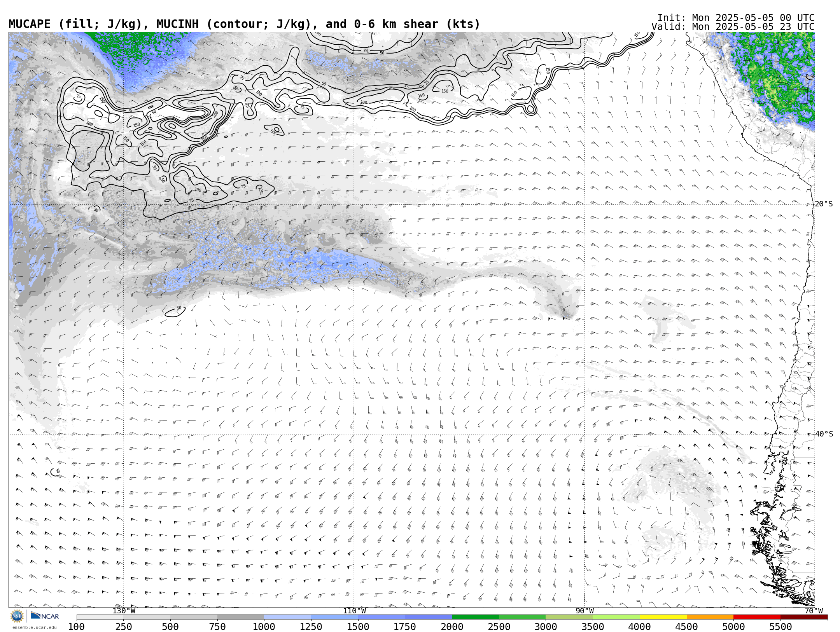The height and width of the screenshot is (632, 840).
Task: Click the 1750 colorbar label
Action: pyautogui.click(x=405, y=627)
